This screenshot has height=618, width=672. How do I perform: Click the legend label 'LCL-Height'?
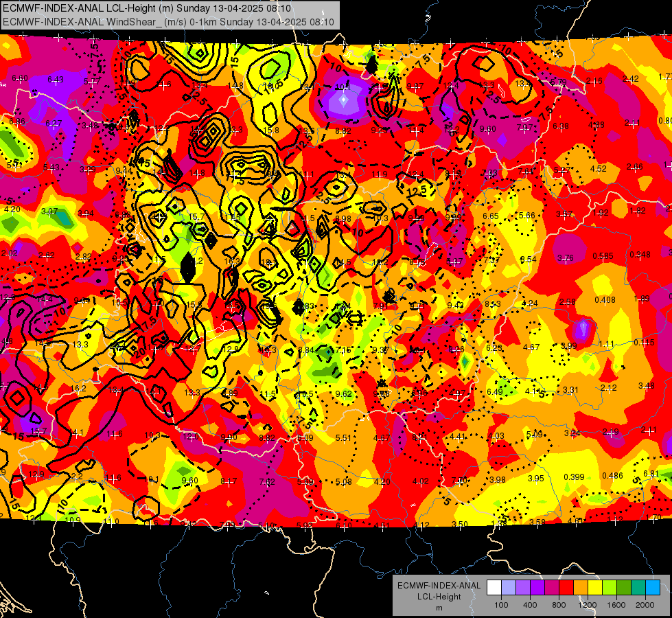[439, 597]
